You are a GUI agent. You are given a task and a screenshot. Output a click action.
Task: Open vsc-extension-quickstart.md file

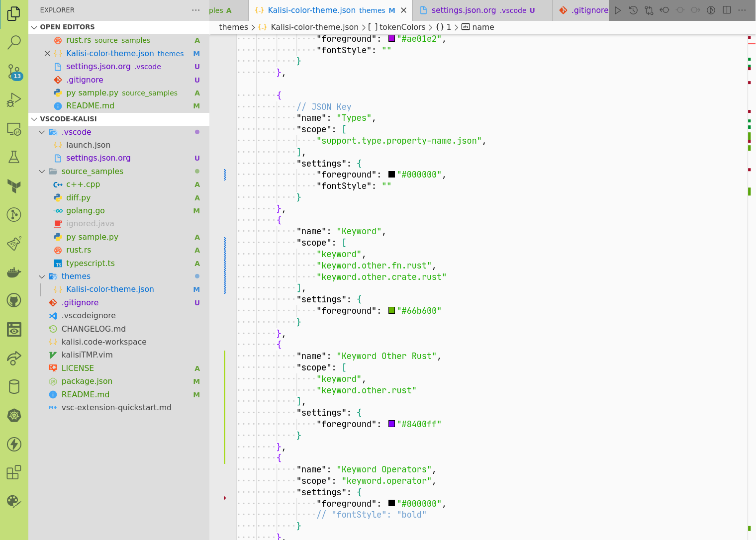pyautogui.click(x=119, y=408)
